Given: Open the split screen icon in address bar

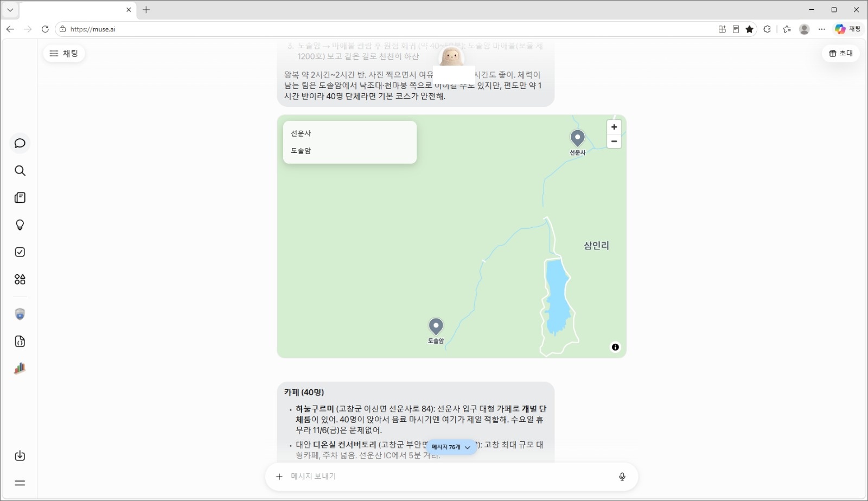Looking at the screenshot, I should coord(722,29).
